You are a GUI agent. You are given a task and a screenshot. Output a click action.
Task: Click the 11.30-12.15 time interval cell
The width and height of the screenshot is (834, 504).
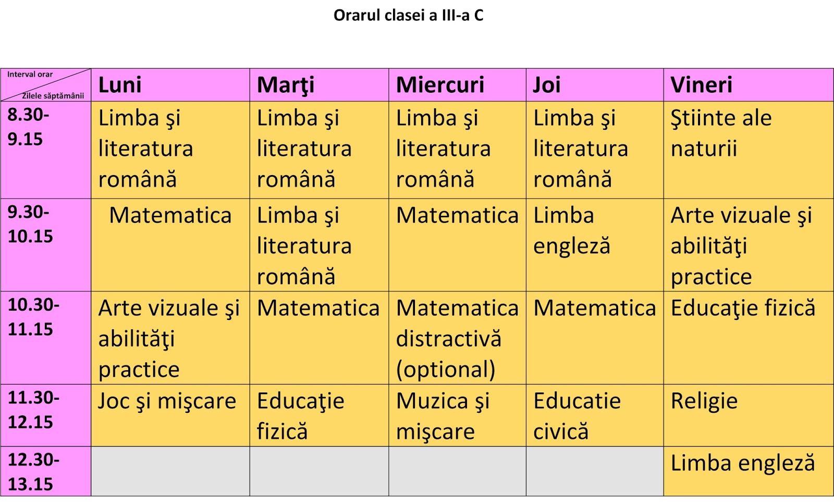[45, 415]
